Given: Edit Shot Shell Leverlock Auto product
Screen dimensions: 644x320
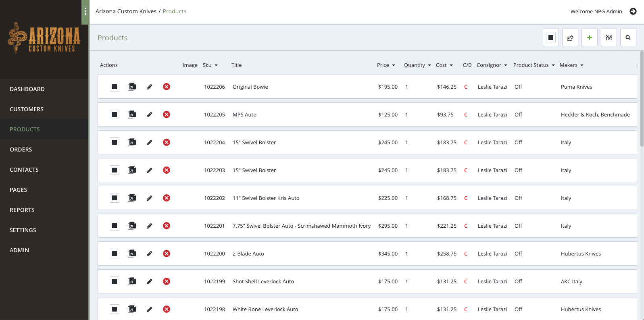Looking at the screenshot, I should point(150,281).
